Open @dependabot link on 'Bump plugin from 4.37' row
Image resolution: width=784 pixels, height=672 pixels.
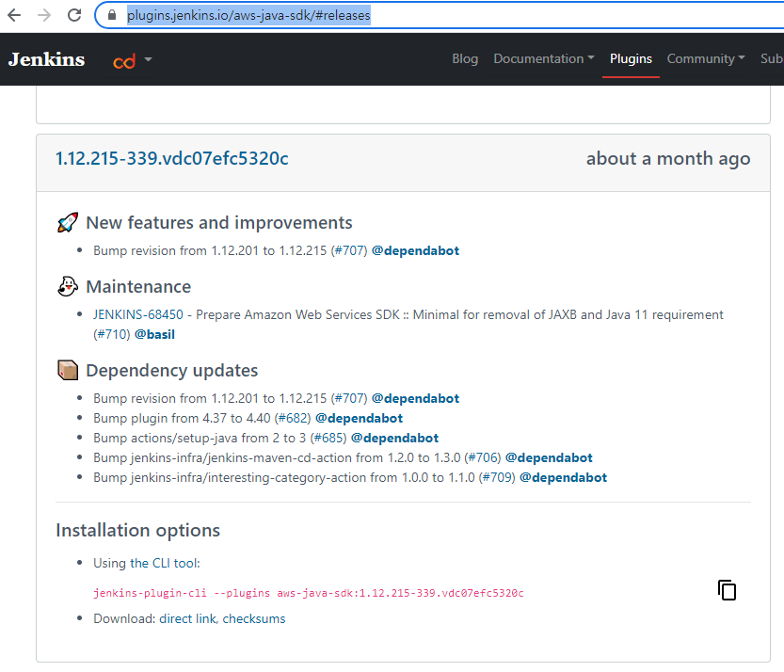pyautogui.click(x=359, y=418)
